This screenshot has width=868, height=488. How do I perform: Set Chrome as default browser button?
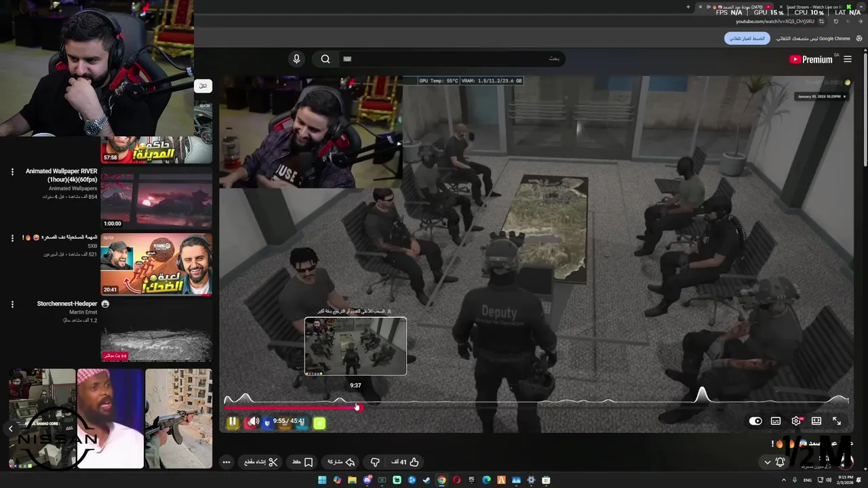747,39
